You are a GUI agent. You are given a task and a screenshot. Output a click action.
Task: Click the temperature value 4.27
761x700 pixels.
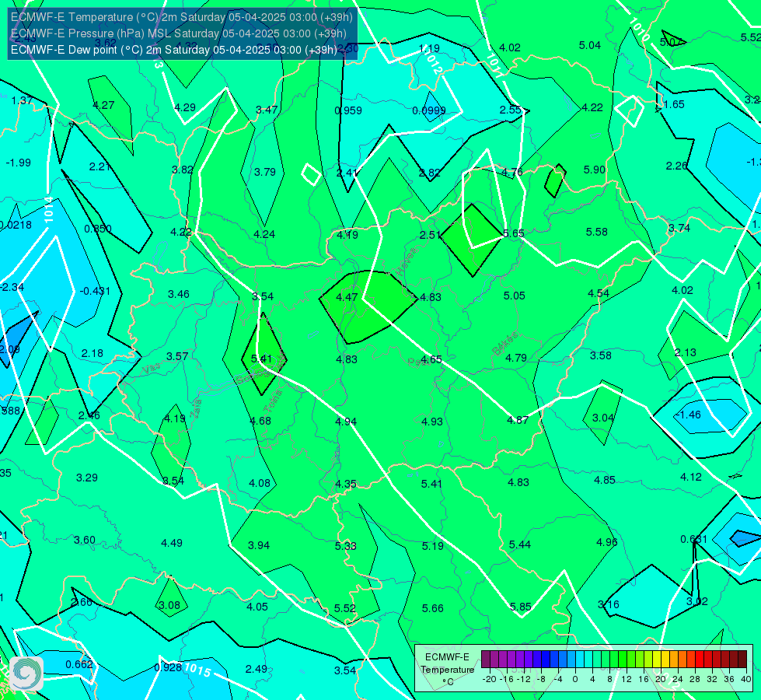point(103,105)
